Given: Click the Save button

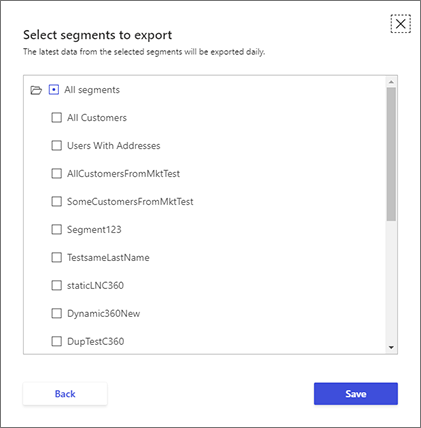Looking at the screenshot, I should click(356, 394).
